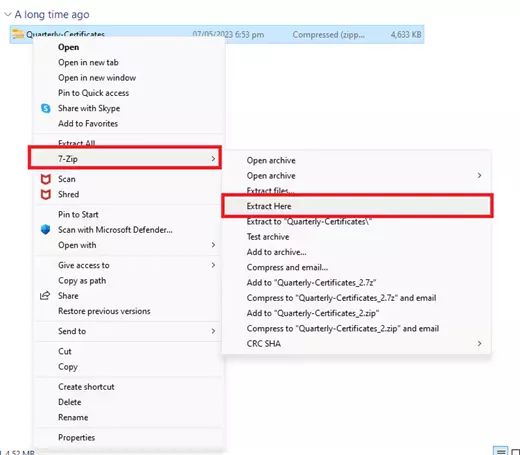Viewport: 520px width, 455px height.
Task: Click the Microsoft Defender shield icon
Action: 46,229
